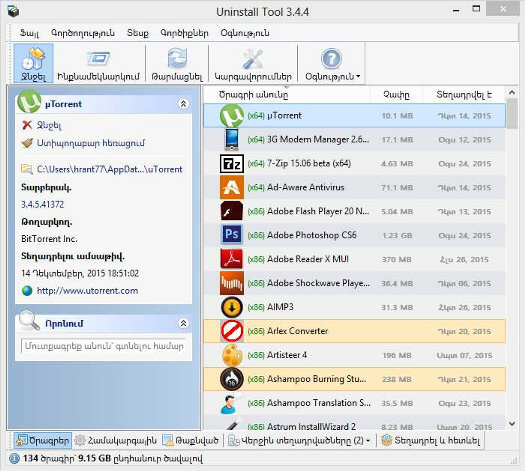Open the http://www.utorrent.com link

[x=87, y=291]
